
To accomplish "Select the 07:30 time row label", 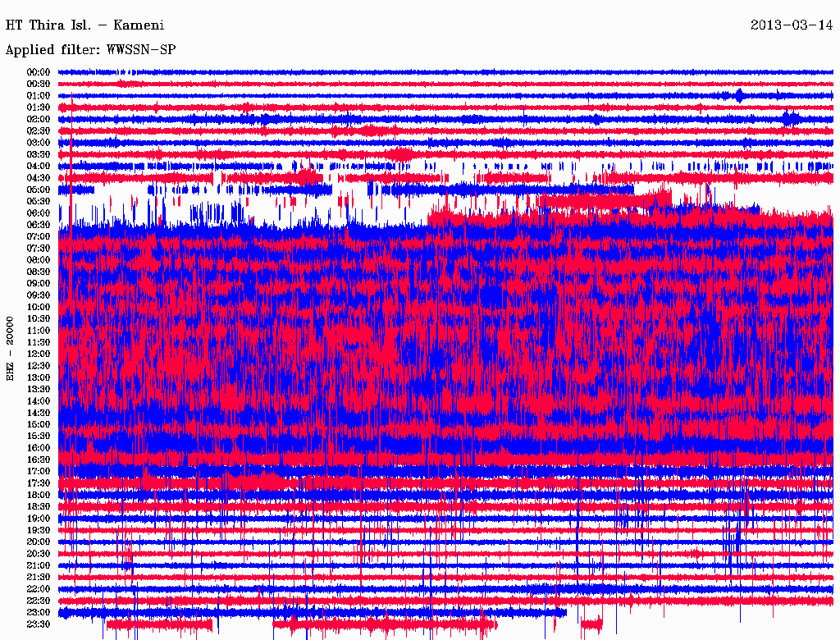I will coord(39,249).
